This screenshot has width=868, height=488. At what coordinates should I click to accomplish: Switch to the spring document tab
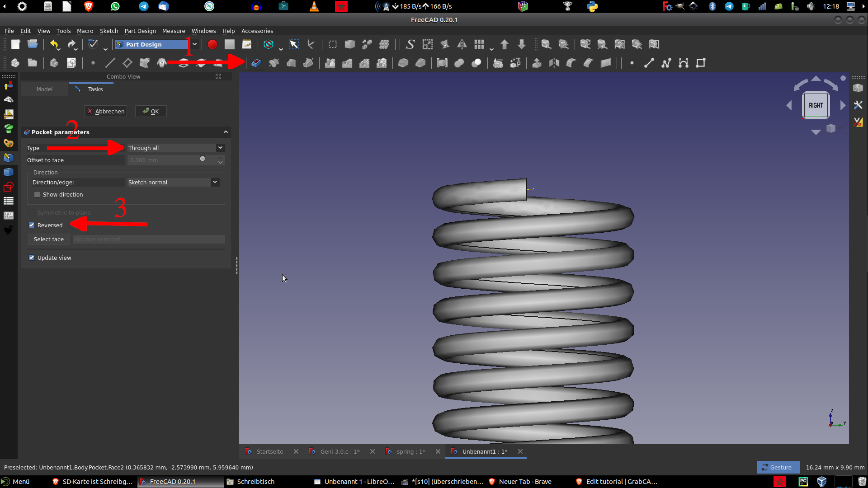410,451
